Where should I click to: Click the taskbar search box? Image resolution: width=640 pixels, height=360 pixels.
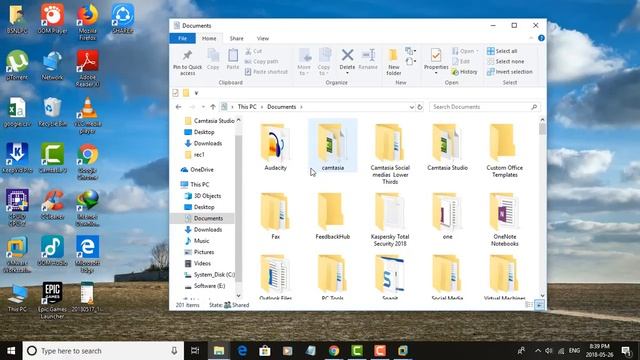(102, 351)
